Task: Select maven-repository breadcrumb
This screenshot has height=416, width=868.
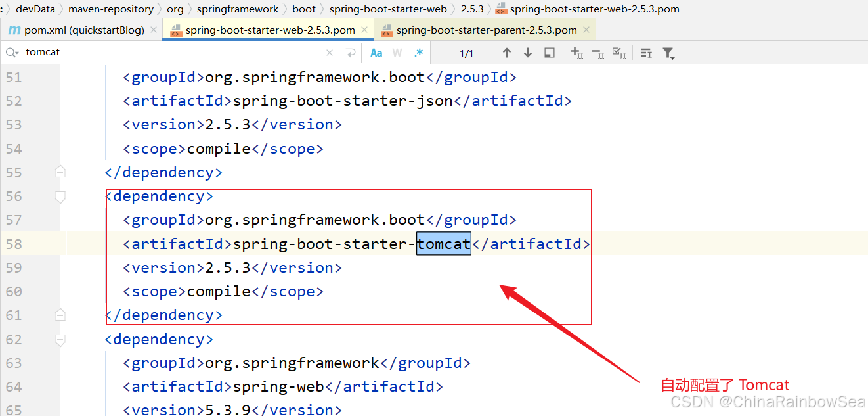Action: tap(111, 9)
